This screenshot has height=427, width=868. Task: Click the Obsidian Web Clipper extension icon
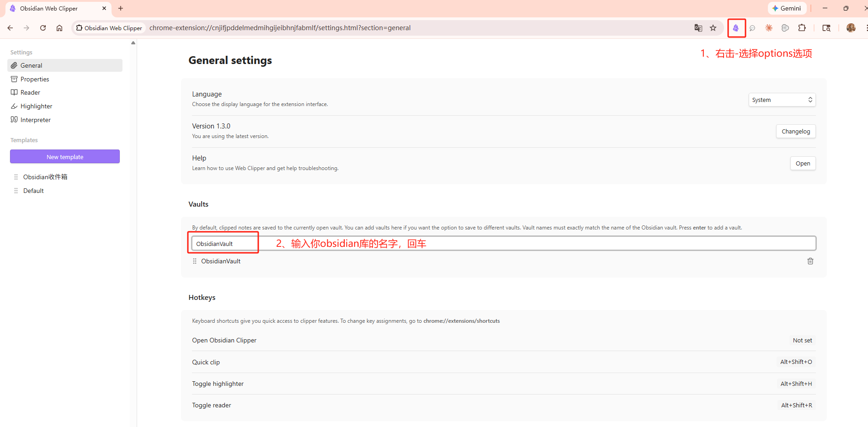[x=735, y=28]
